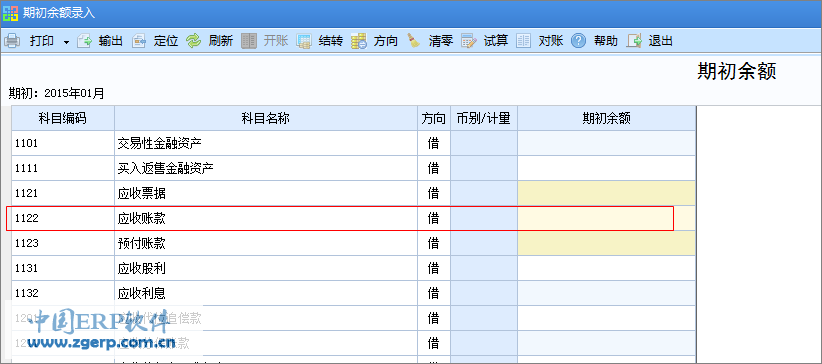Click 币别/计量 cell for 应收票据
This screenshot has height=364, width=822.
click(x=484, y=194)
